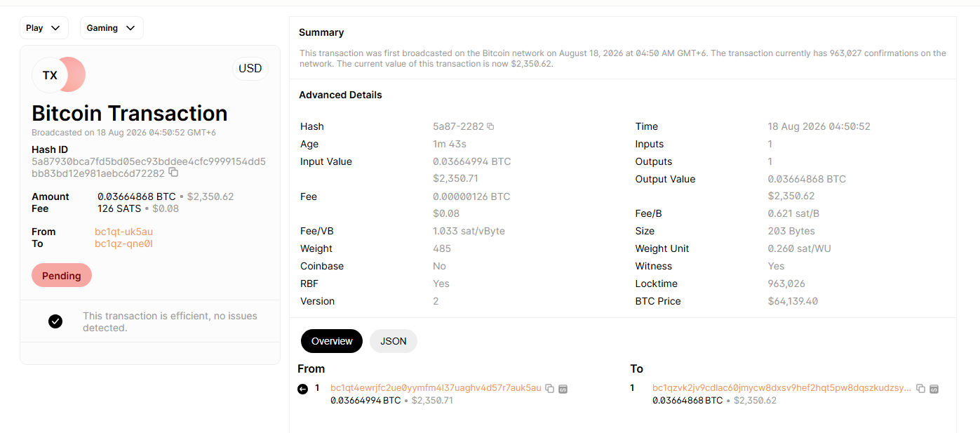Open the Gaming dropdown menu
The width and height of the screenshot is (980, 433).
(112, 28)
